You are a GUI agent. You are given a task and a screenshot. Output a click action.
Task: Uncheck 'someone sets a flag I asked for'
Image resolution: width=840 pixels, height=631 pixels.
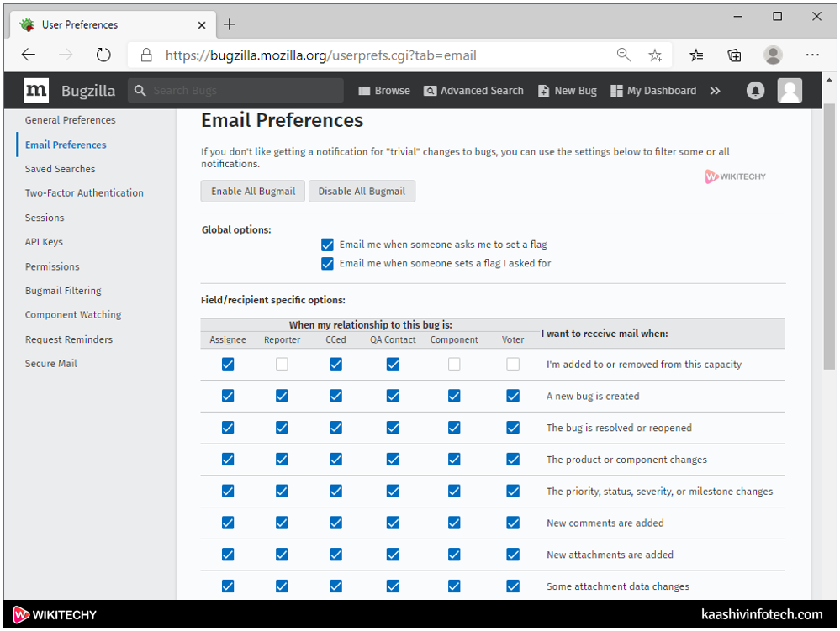(x=328, y=263)
